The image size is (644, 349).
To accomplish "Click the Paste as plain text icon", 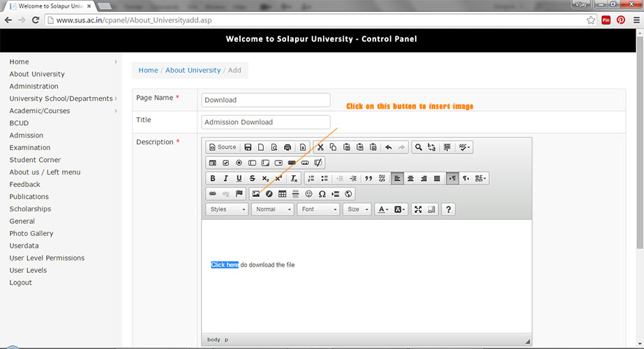I will (360, 147).
